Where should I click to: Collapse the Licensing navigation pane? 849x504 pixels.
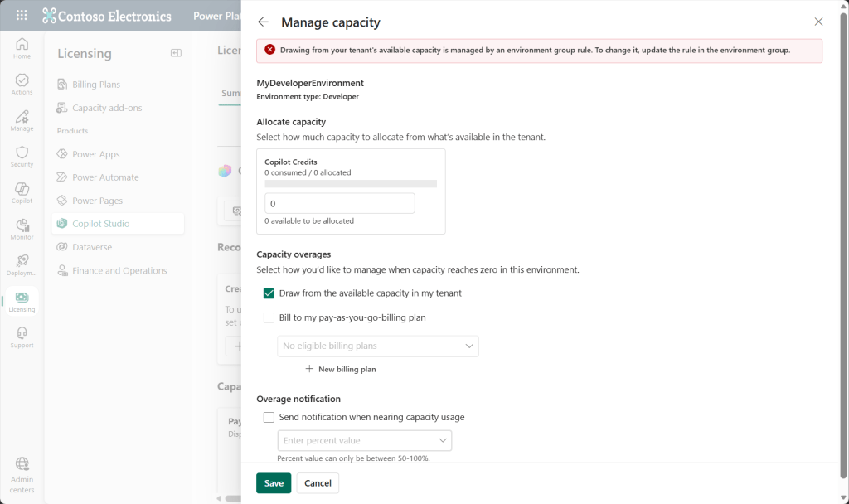[x=176, y=53]
